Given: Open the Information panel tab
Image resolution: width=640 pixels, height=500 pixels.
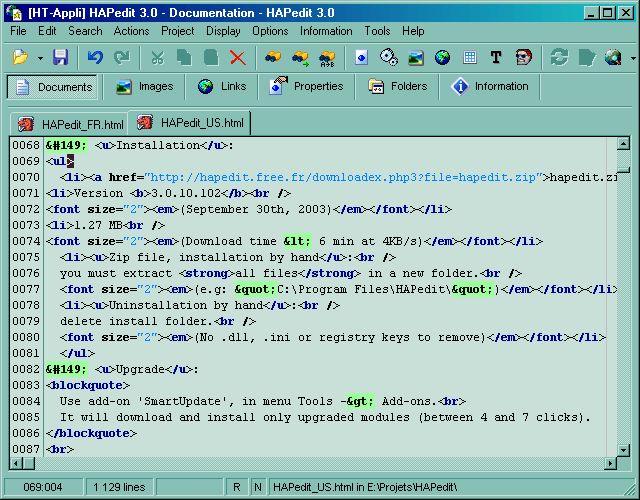Looking at the screenshot, I should (x=489, y=87).
